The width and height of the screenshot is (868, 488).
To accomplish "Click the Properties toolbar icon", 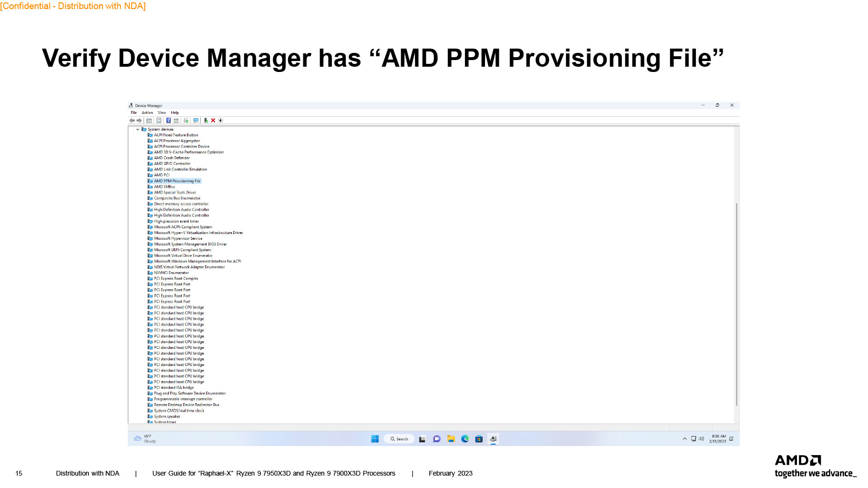I will [x=159, y=121].
